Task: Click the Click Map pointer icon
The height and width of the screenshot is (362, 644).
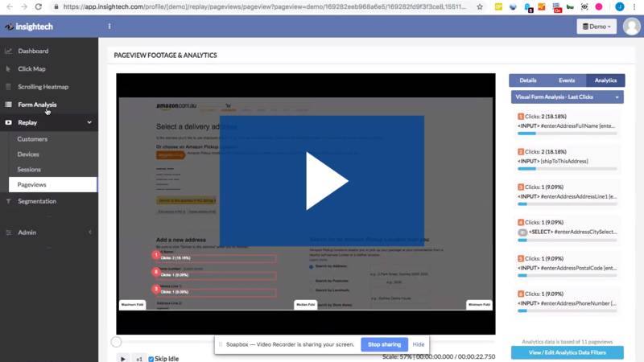Action: [8, 69]
